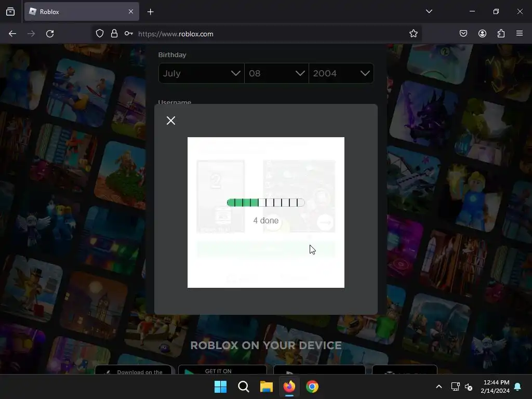Save page to Pocket

[x=463, y=33]
